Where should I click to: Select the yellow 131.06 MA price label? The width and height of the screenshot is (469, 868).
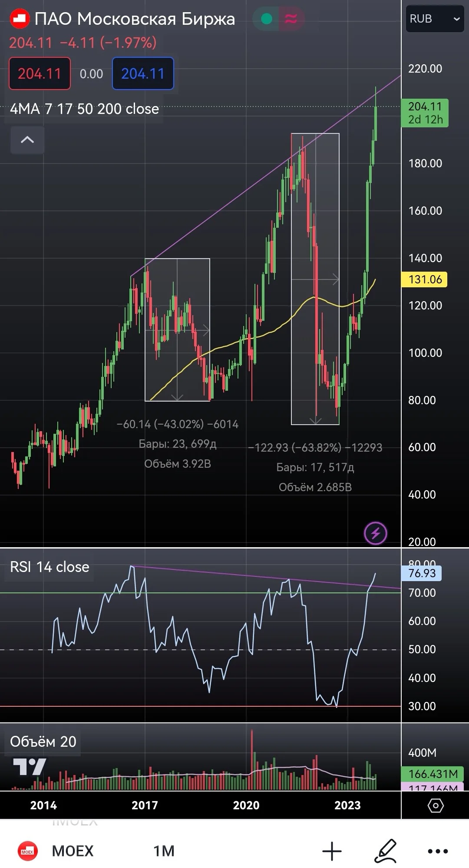click(425, 279)
